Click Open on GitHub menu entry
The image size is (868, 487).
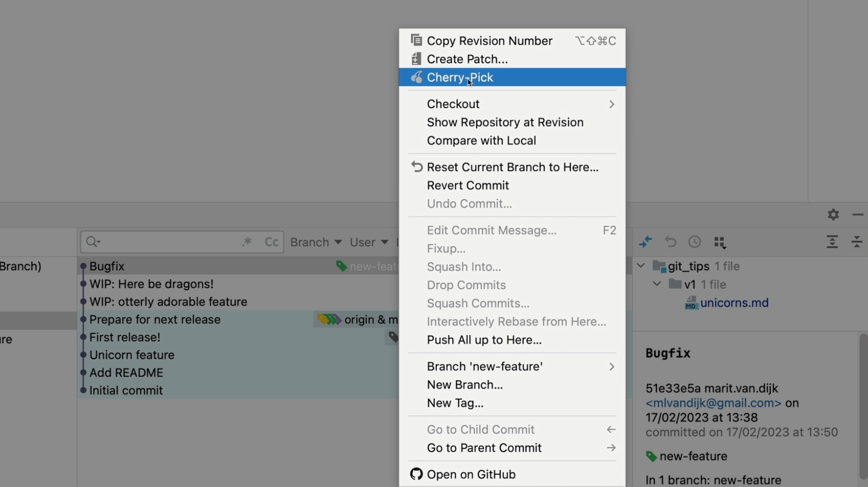(471, 474)
